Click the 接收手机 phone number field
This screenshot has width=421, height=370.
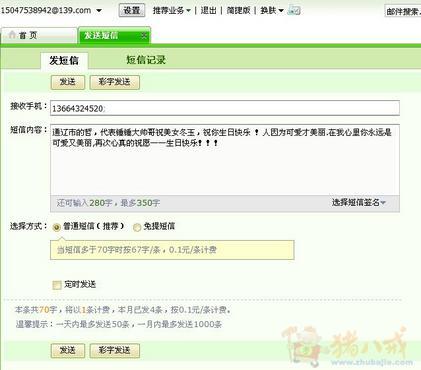(x=225, y=108)
